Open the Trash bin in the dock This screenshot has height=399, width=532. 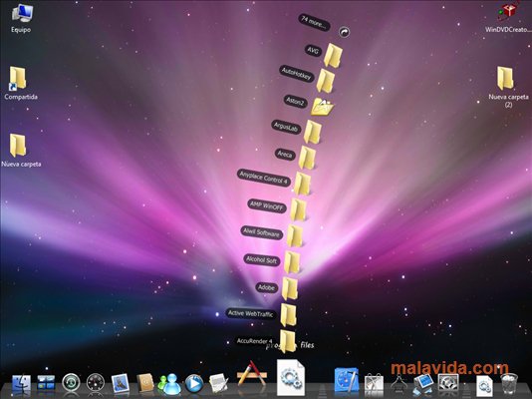(x=509, y=384)
